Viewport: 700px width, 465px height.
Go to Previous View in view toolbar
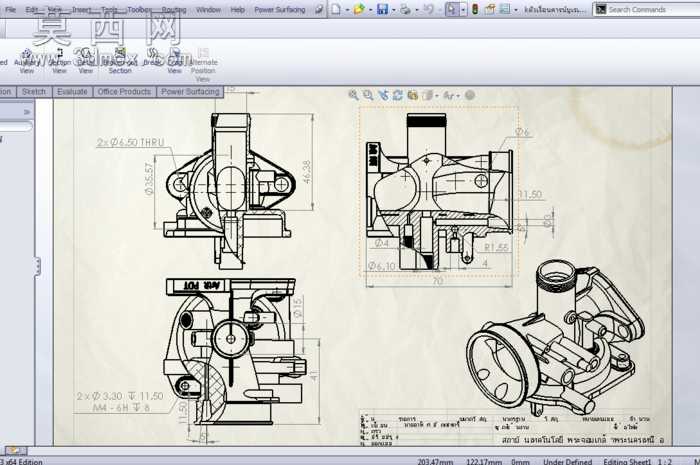coord(383,95)
